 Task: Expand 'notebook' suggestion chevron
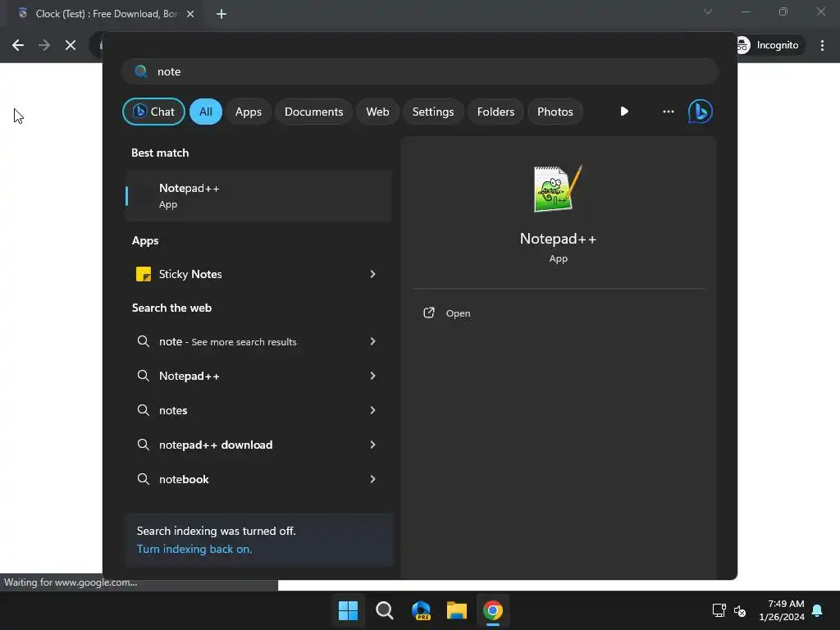(373, 479)
